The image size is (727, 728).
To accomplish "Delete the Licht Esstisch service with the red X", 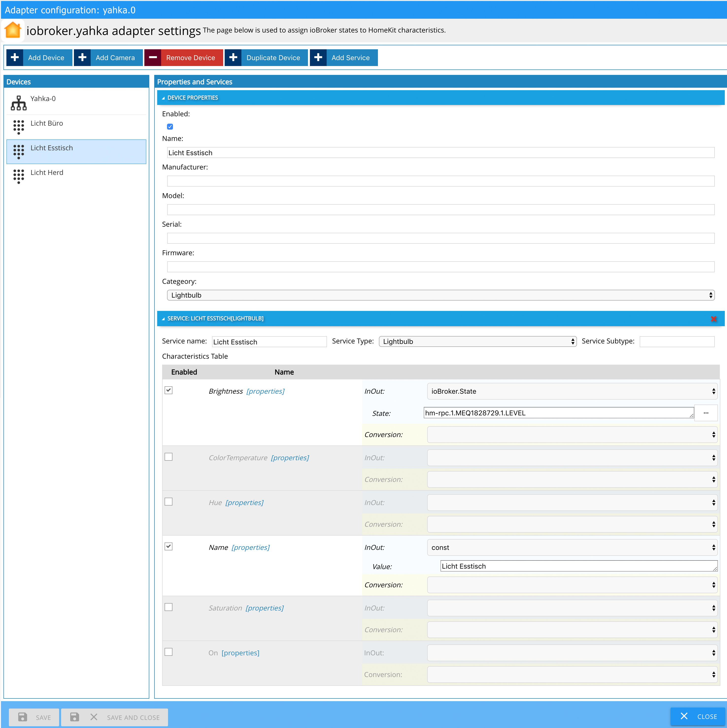I will pos(713,319).
